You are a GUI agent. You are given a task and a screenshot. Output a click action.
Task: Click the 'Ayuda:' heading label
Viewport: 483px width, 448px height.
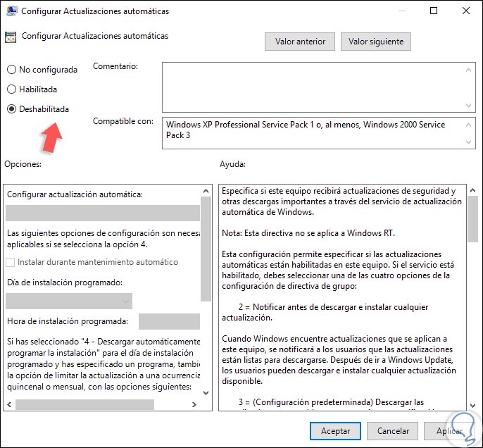click(x=232, y=164)
